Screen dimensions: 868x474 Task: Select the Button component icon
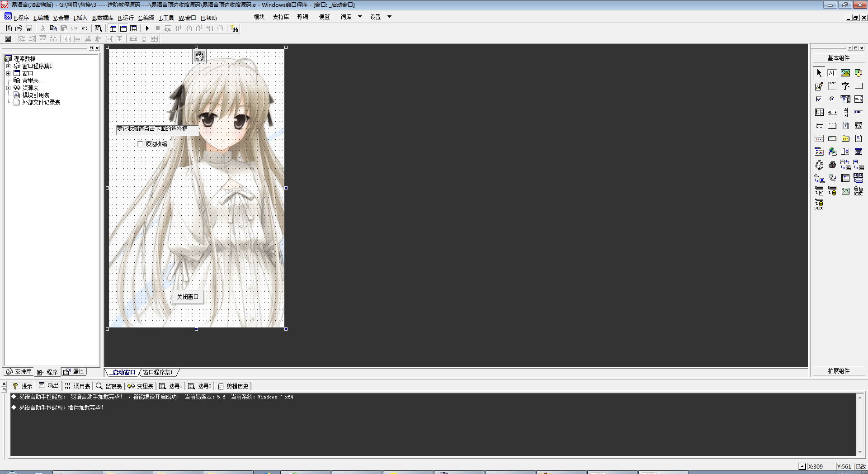pyautogui.click(x=859, y=86)
